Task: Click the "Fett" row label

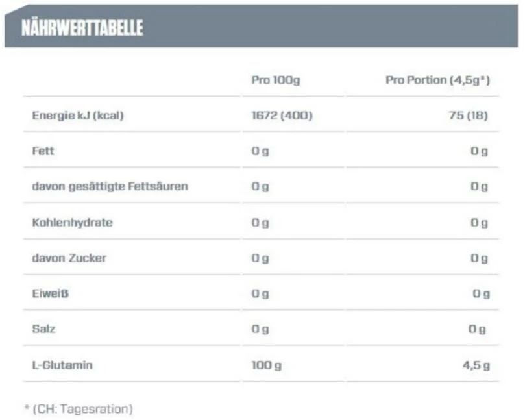Action: tap(43, 151)
